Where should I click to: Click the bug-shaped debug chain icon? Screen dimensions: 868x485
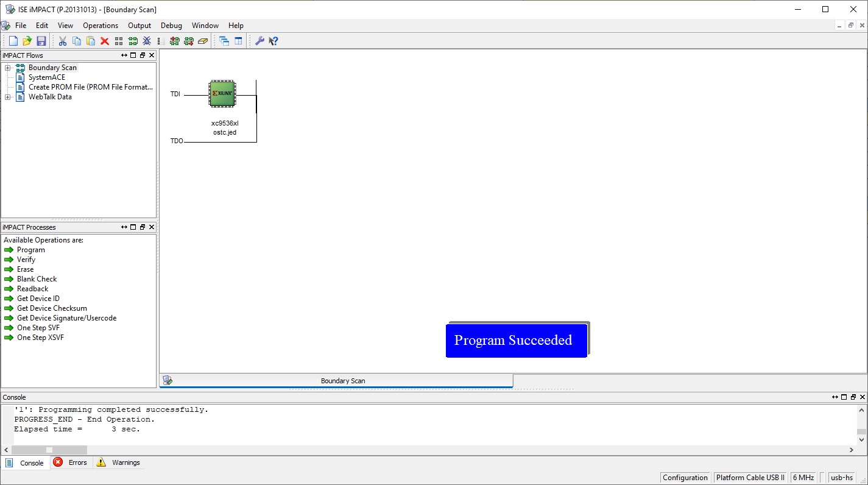tap(147, 41)
